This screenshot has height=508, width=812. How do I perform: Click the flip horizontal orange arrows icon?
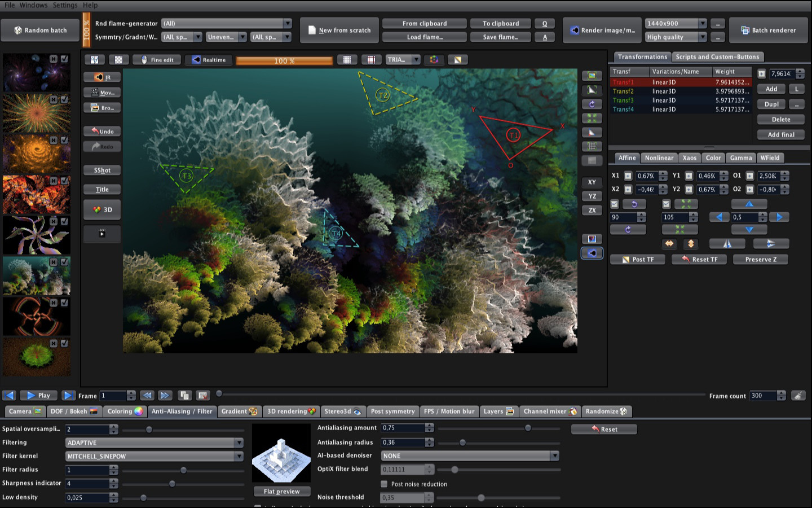(669, 244)
